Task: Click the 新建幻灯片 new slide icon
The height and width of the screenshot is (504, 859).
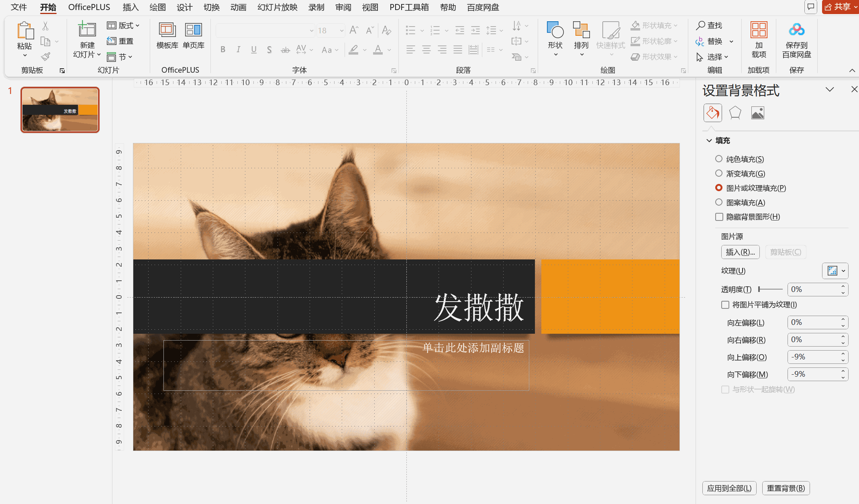Action: (87, 30)
